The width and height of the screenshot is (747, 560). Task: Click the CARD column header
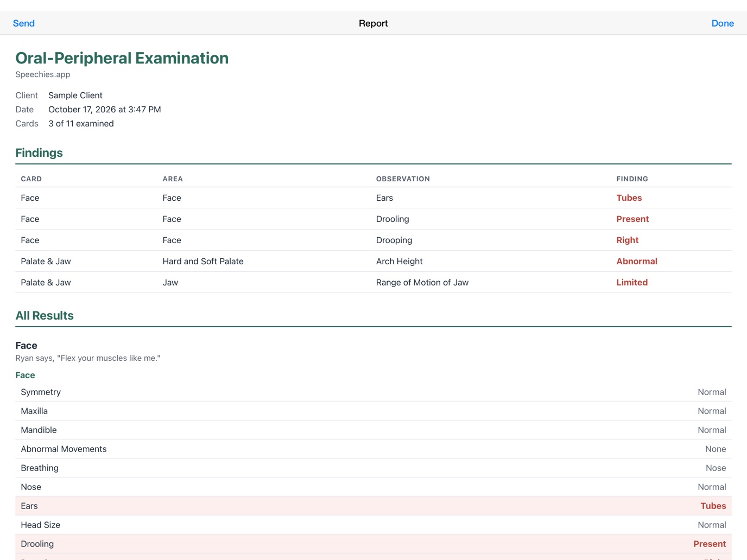coord(31,179)
